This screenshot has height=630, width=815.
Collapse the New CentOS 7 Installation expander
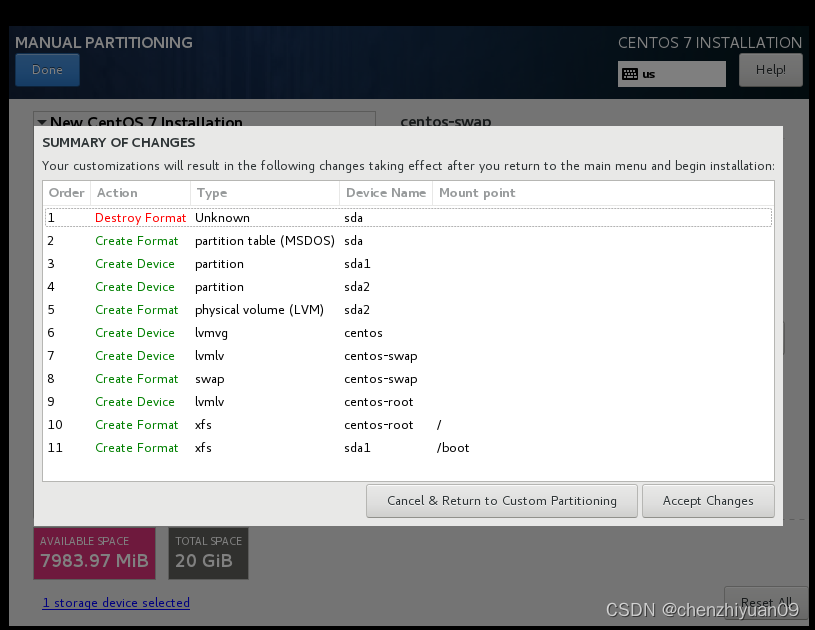click(x=42, y=122)
